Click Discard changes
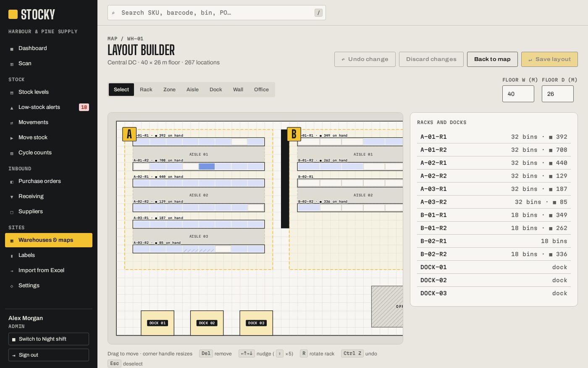The image size is (588, 368). coord(431,59)
